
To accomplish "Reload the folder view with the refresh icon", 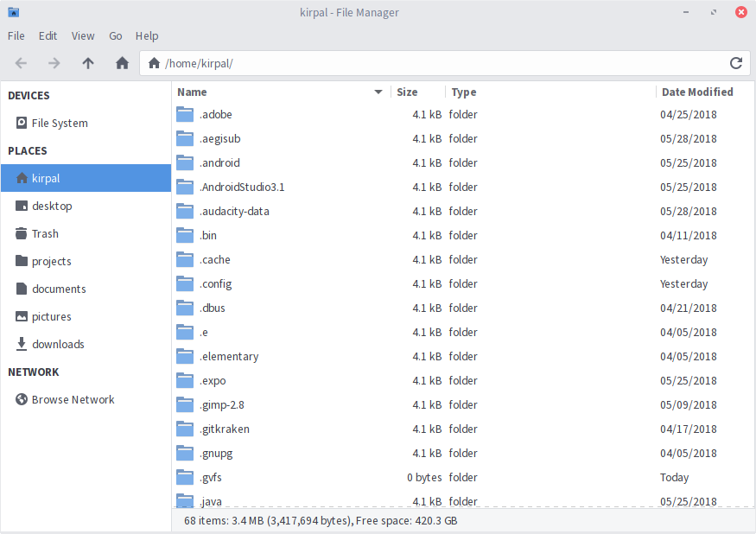I will tap(735, 63).
